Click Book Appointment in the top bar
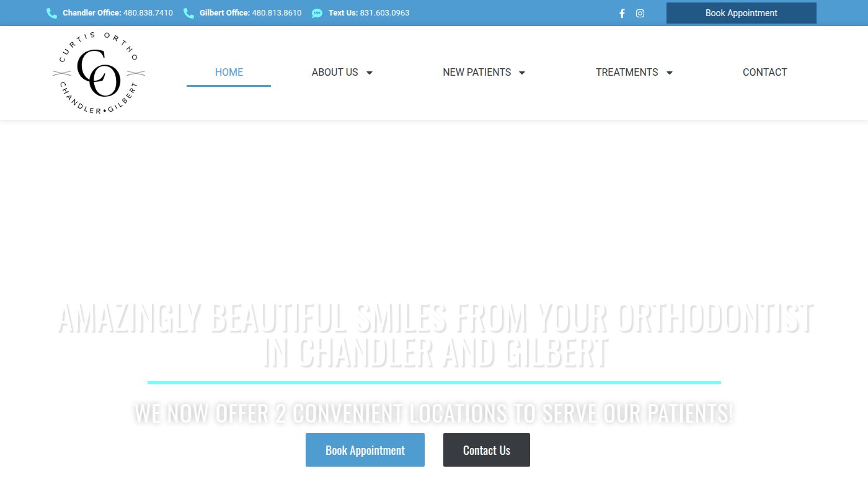Screen dimensions: 868x489 741,13
